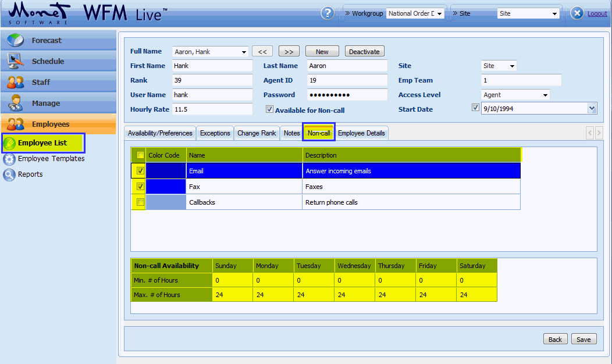
Task: Toggle Available for Non-call checkbox
Action: pos(269,109)
